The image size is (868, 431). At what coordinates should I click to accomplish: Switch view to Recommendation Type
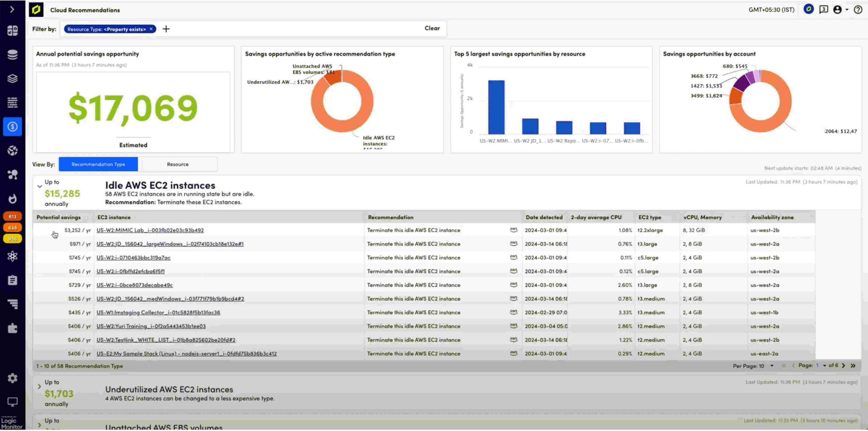click(98, 164)
